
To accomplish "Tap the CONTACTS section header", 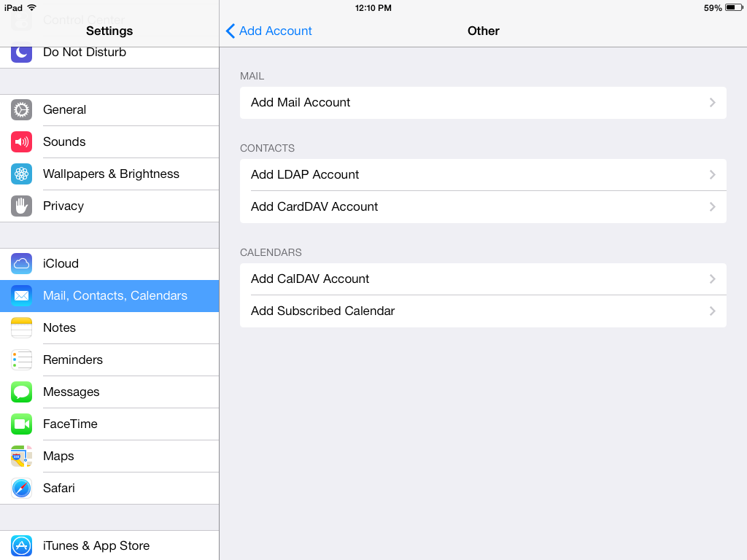I will coord(267,148).
